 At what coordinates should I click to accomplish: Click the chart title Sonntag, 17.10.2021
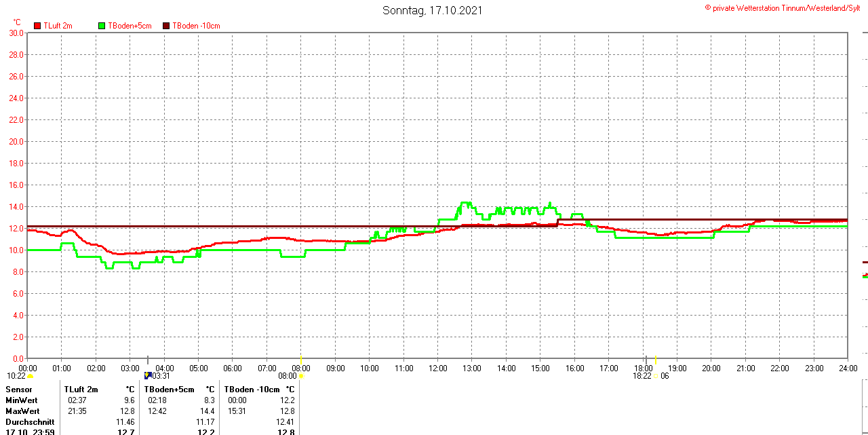point(433,10)
